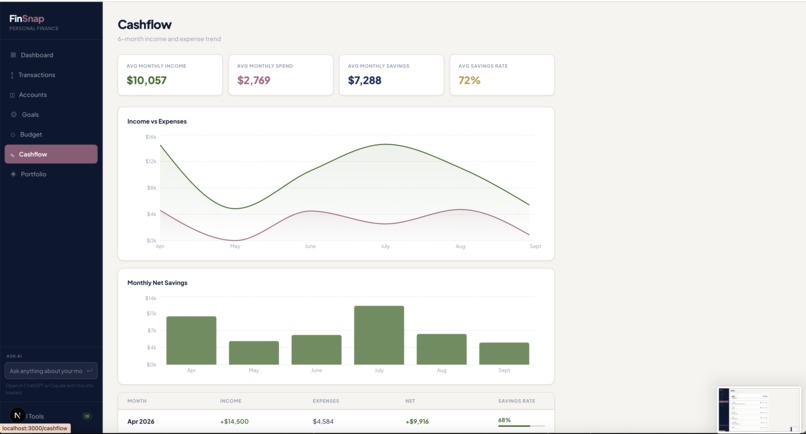
Task: Click the Avg Monthly Spend $2,769 card
Action: pos(281,75)
